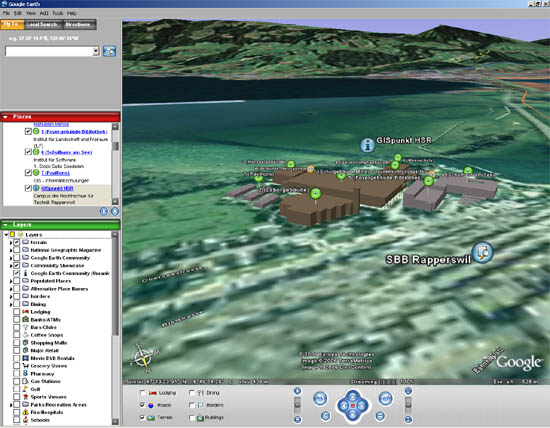550x428 pixels.
Task: Click the GISpunkt HSR info placemark on the map
Action: coord(367,145)
